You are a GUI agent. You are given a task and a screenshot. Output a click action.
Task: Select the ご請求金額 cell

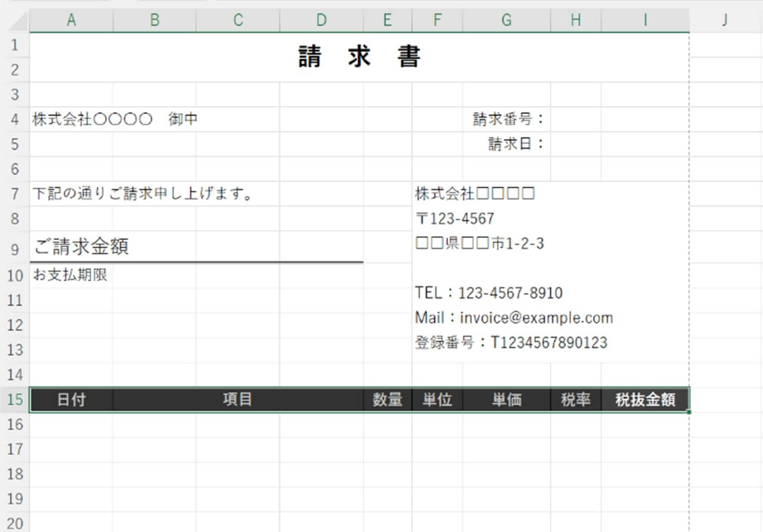pyautogui.click(x=71, y=247)
